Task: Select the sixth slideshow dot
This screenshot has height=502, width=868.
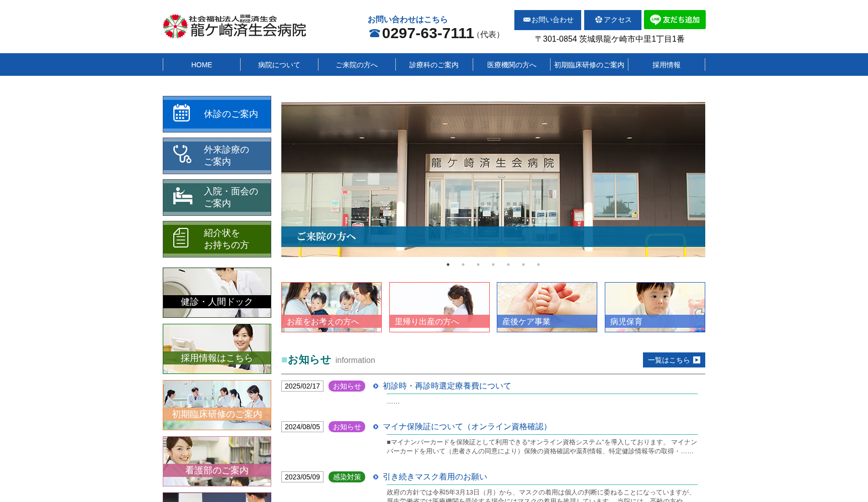Action: click(523, 265)
